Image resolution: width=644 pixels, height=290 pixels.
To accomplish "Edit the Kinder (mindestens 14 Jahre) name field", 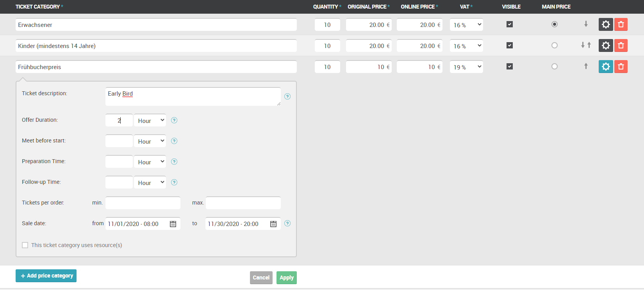I will [156, 46].
